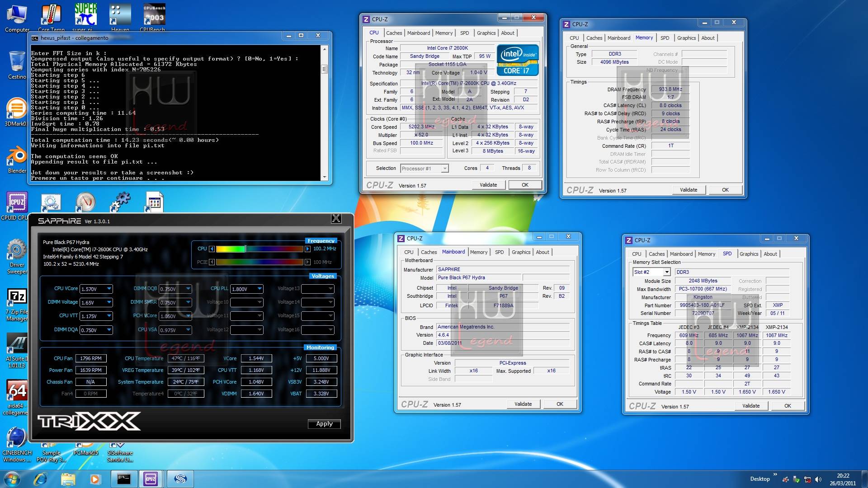Switch to CPU-Z taskbar button
The width and height of the screenshot is (868, 488).
coord(151,479)
